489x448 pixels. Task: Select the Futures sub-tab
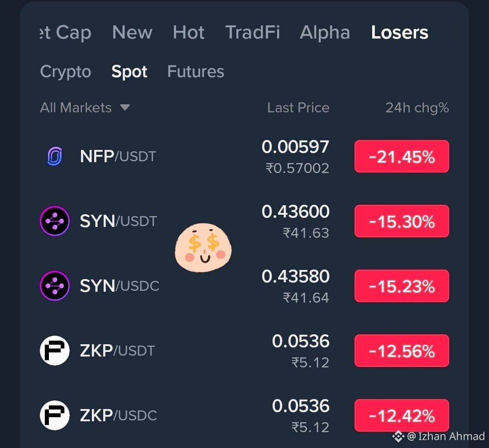coord(196,72)
